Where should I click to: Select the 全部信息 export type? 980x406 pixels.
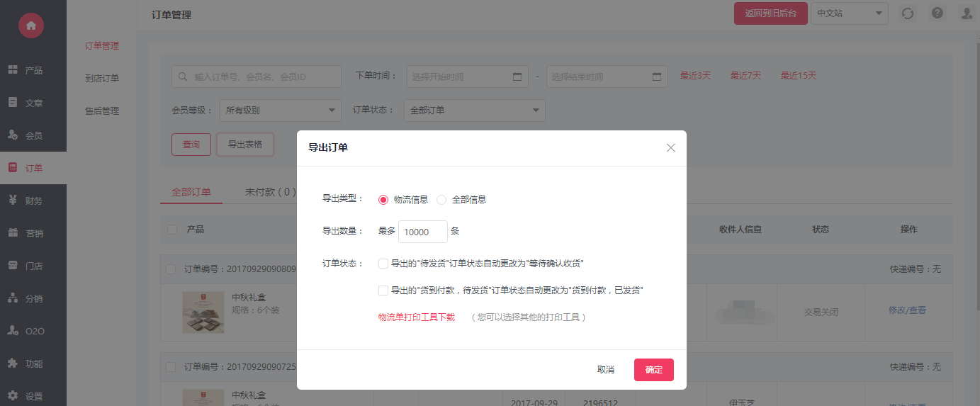pos(441,200)
